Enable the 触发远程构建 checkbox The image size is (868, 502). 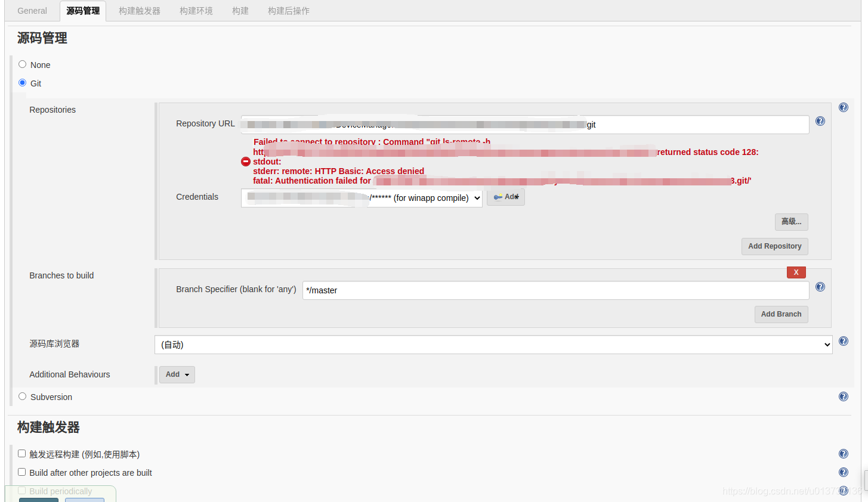21,454
